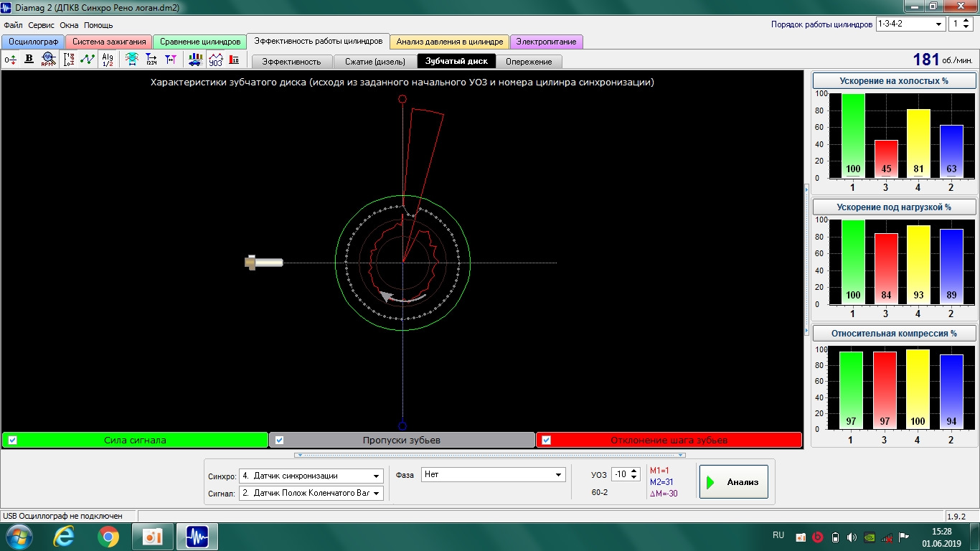Click the Анализ button
Image resolution: width=980 pixels, height=551 pixels.
(734, 482)
